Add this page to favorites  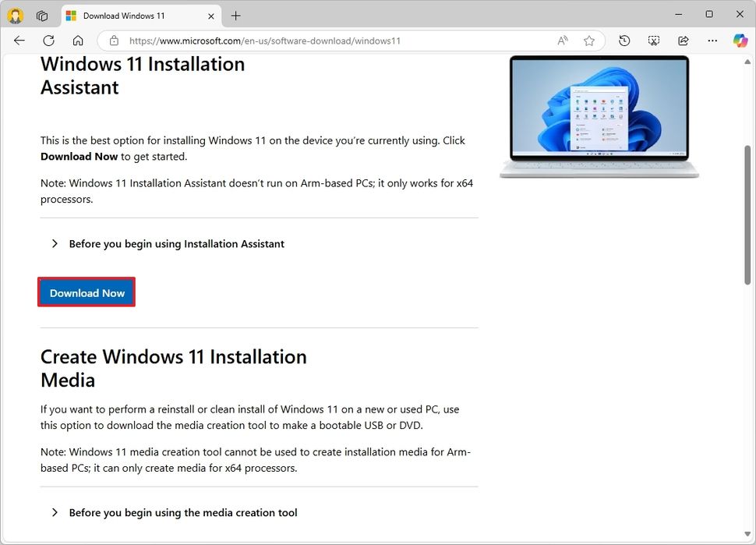pos(589,41)
